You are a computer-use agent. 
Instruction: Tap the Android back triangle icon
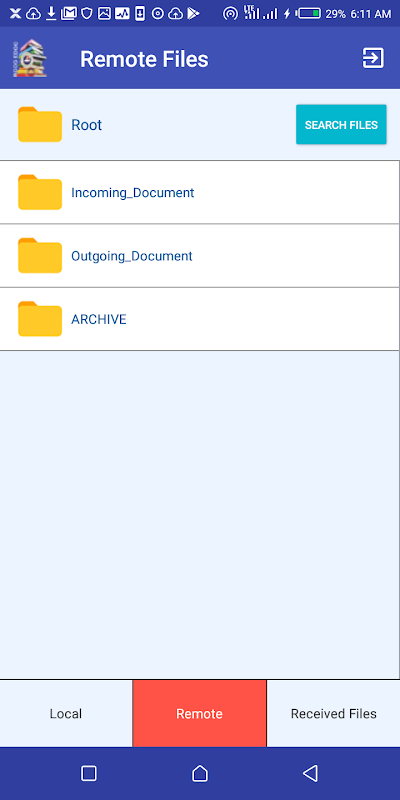(x=311, y=773)
